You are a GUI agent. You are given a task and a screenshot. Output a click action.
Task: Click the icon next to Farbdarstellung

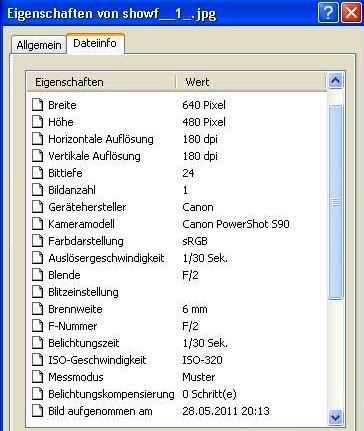[x=38, y=241]
